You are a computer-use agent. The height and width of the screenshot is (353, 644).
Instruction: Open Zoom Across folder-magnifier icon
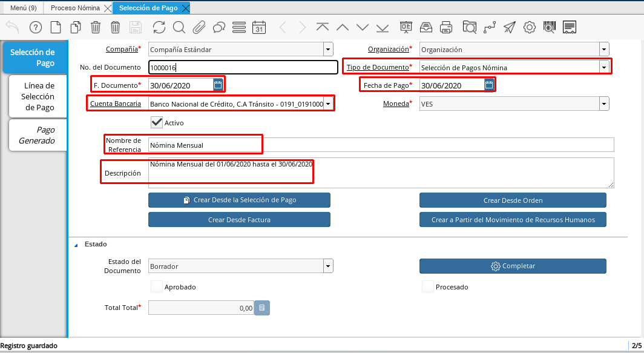click(470, 27)
